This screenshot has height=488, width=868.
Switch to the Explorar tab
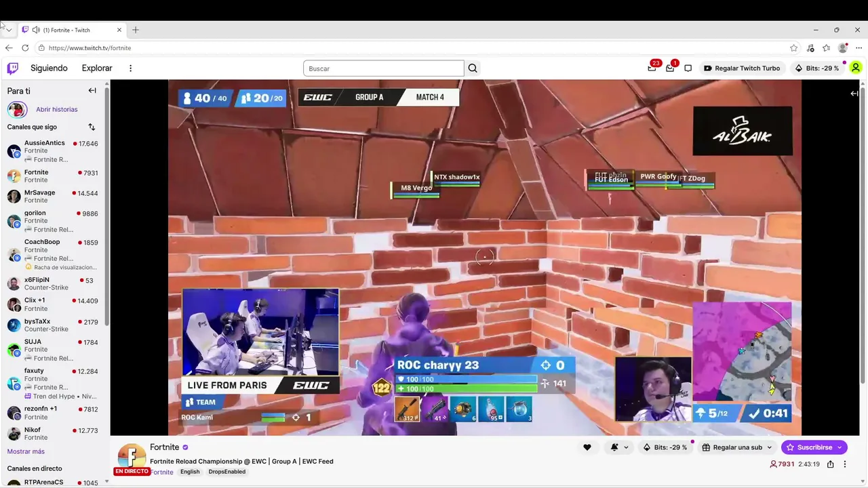(x=97, y=68)
